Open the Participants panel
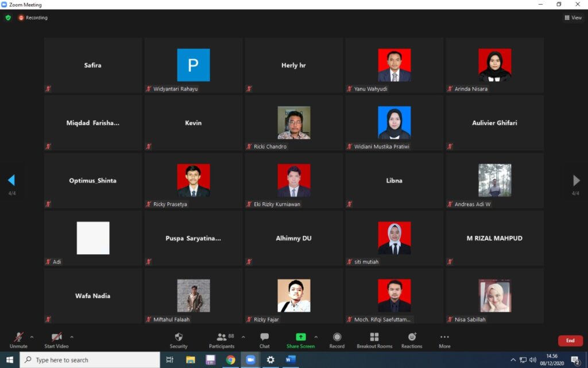Screen dimensions: 588x368 (x=221, y=338)
